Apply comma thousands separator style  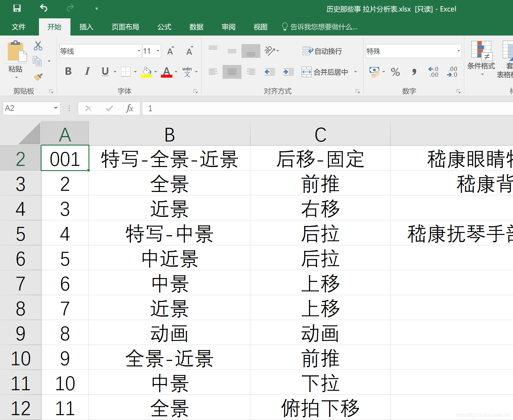[x=414, y=72]
